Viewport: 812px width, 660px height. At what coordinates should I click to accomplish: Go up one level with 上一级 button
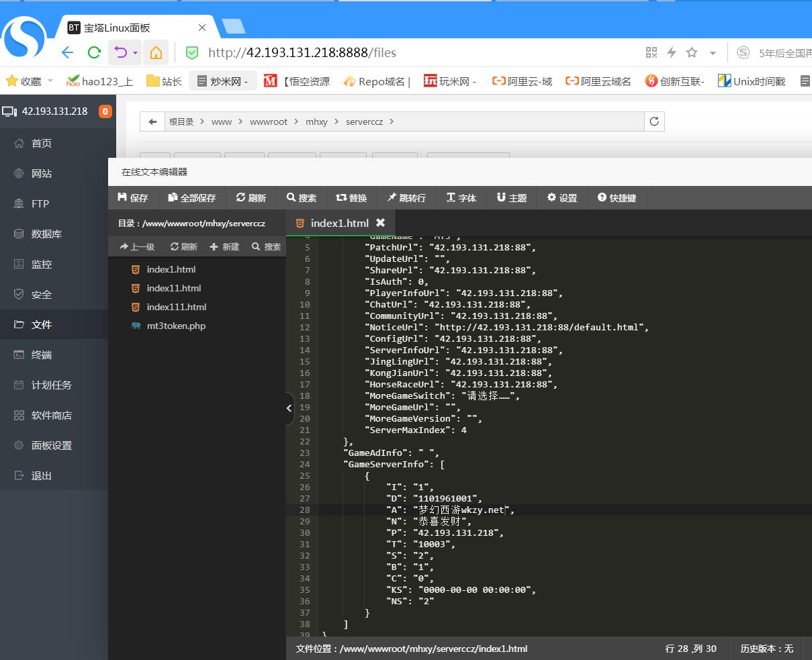[137, 247]
